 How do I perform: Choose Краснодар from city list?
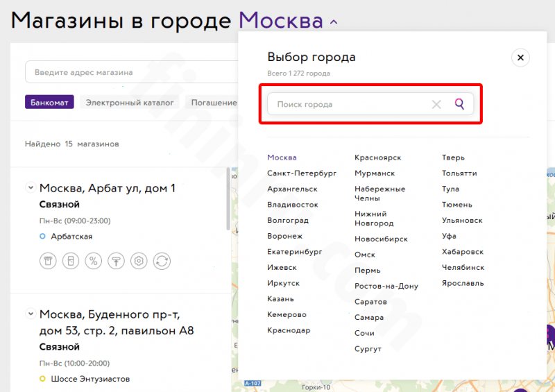pos(289,330)
